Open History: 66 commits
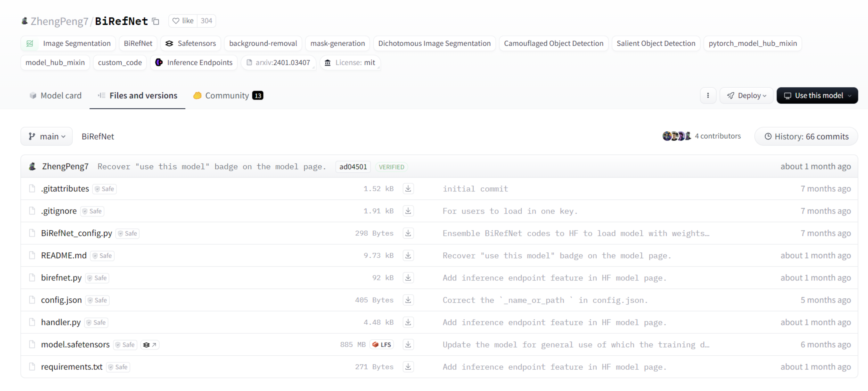The image size is (868, 391). pos(806,136)
